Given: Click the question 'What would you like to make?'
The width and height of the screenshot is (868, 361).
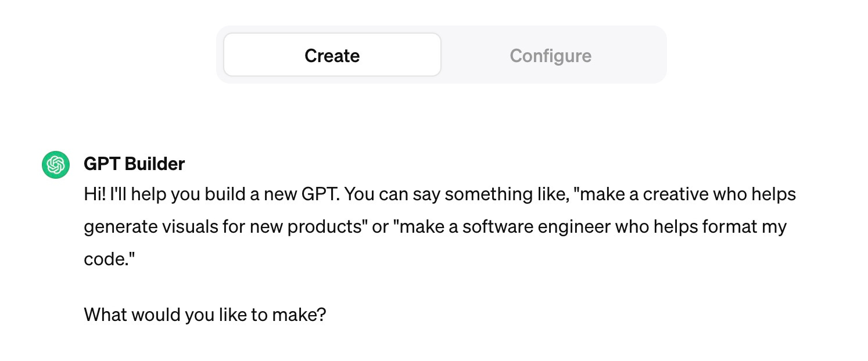Looking at the screenshot, I should [205, 314].
